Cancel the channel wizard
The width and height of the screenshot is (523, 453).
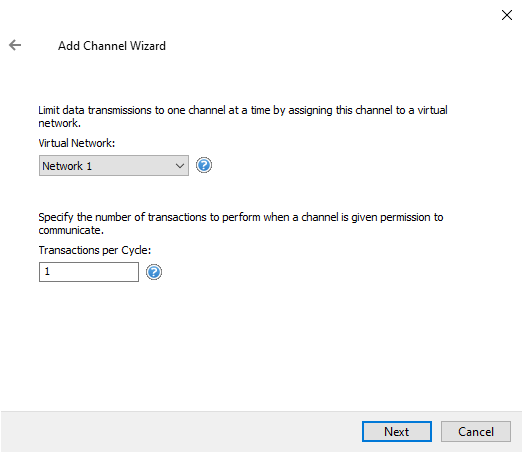tap(476, 431)
